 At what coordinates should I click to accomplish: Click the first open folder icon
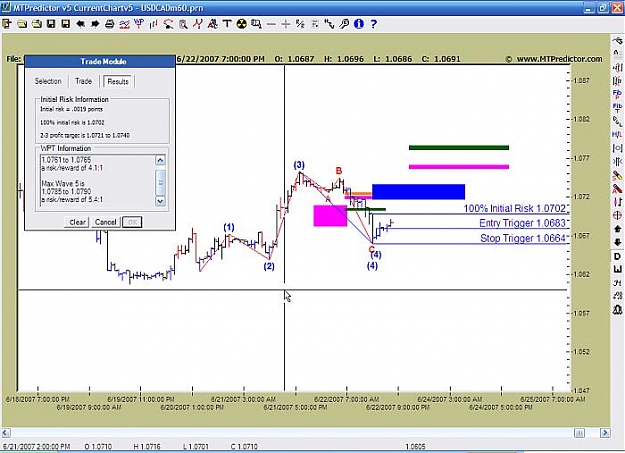tap(22, 24)
